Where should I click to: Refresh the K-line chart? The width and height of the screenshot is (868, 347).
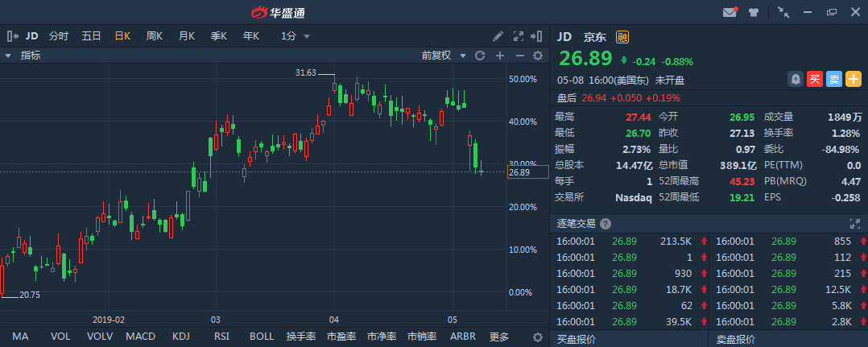point(480,56)
